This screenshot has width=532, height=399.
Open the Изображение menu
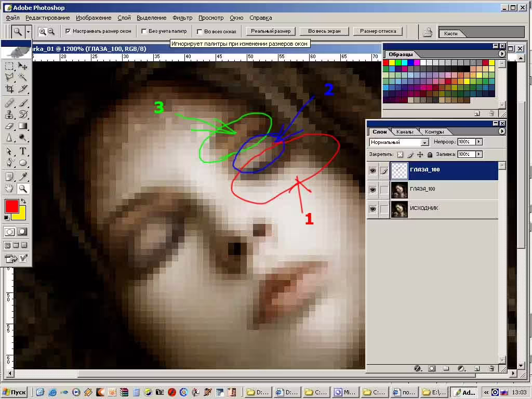pyautogui.click(x=94, y=18)
